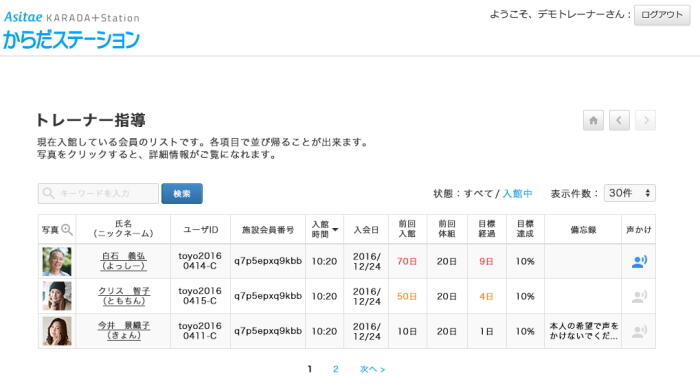Click the home icon button

point(593,120)
